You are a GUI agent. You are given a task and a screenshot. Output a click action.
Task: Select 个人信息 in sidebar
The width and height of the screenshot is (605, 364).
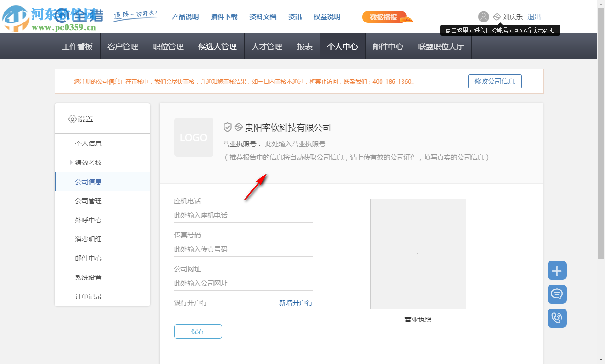tap(102, 143)
